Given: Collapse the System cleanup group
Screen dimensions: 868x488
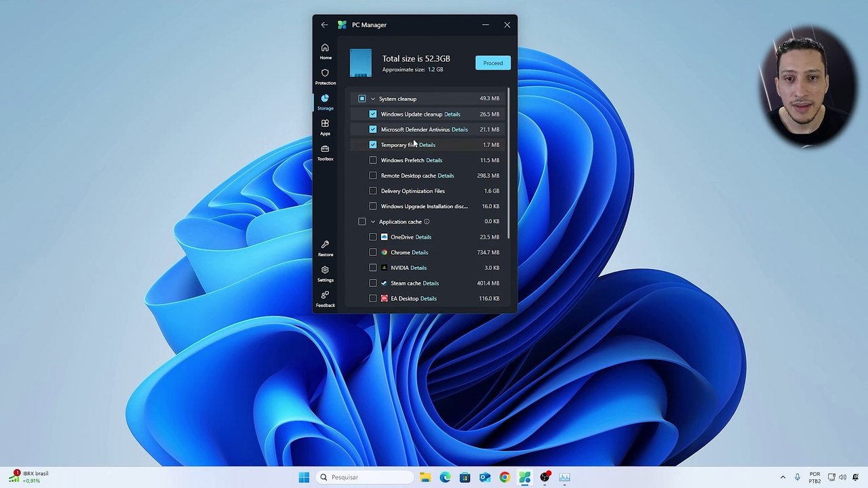Looking at the screenshot, I should pyautogui.click(x=372, y=99).
